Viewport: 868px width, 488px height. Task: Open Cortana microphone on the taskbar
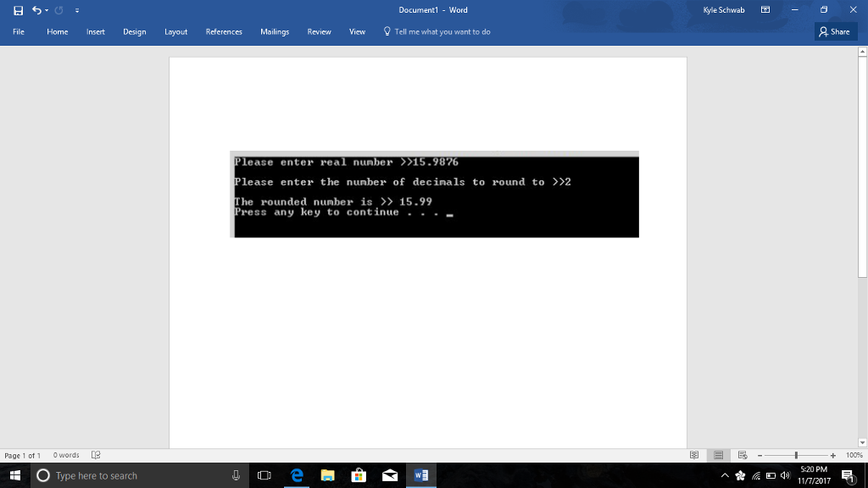click(234, 475)
